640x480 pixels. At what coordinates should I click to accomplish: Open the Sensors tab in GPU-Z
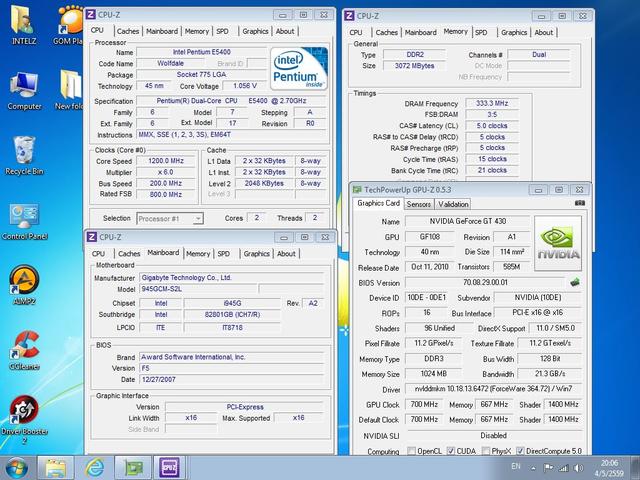419,204
